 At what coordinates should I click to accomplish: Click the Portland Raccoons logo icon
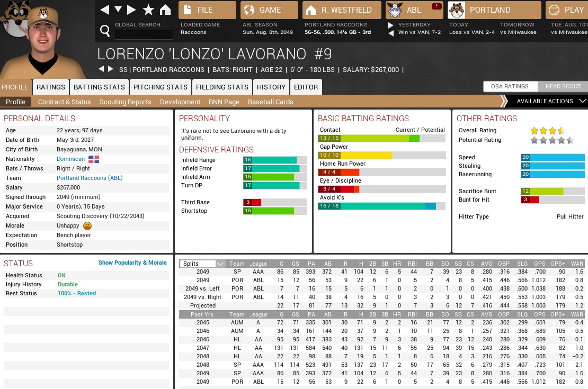[456, 10]
